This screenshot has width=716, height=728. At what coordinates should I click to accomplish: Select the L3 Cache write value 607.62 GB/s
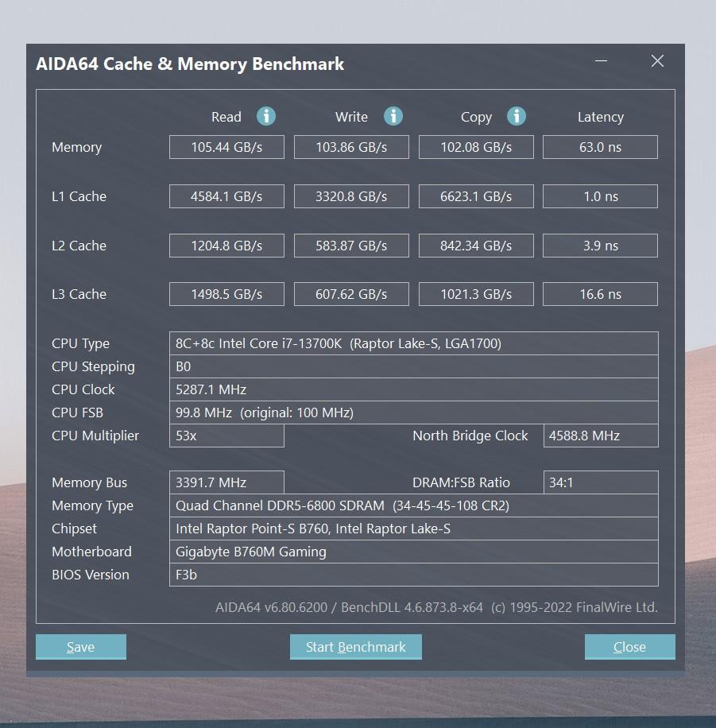tap(351, 294)
